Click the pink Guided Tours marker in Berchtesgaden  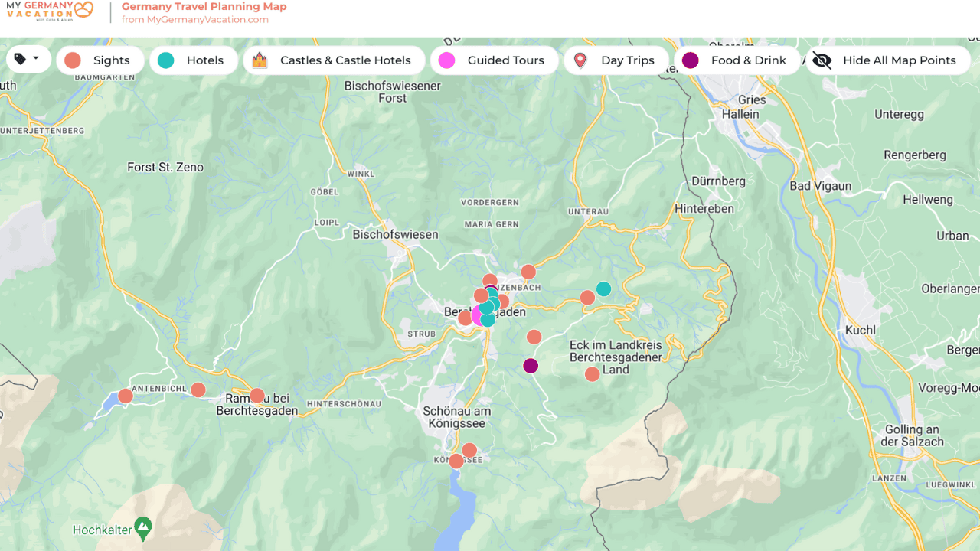pyautogui.click(x=477, y=315)
